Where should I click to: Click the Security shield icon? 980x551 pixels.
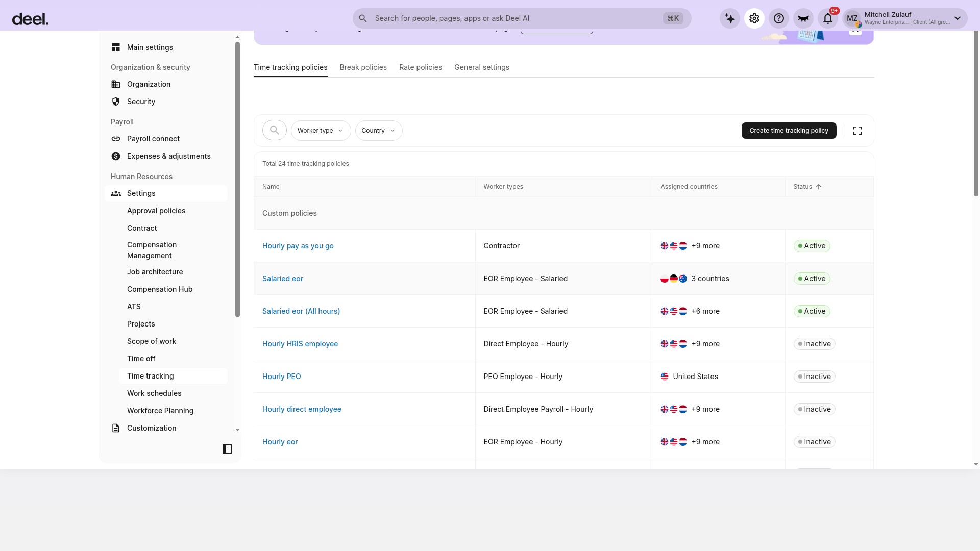coord(116,102)
